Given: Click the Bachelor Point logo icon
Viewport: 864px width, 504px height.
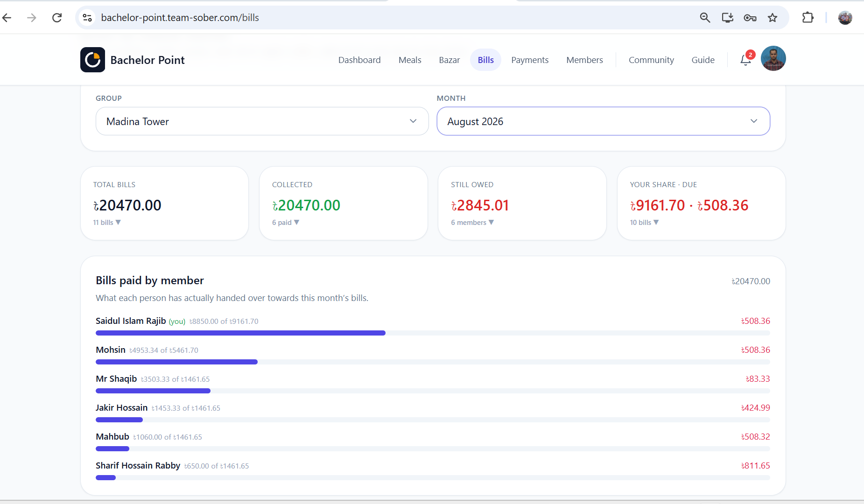Looking at the screenshot, I should tap(92, 60).
